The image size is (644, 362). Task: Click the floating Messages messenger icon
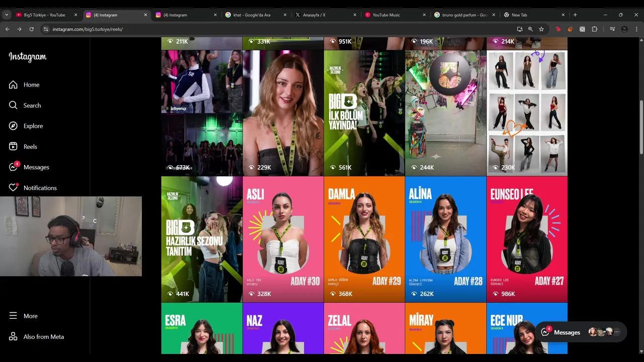point(545,332)
